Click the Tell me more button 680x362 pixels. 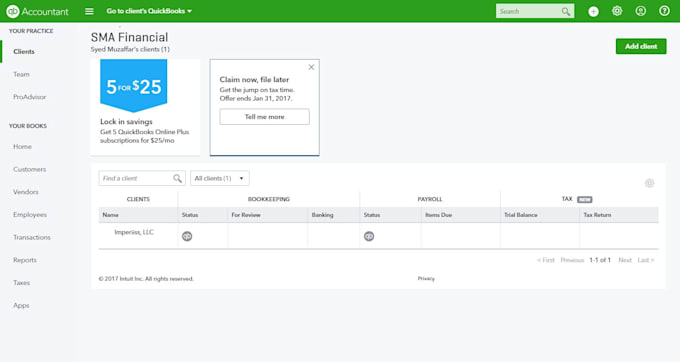click(x=265, y=117)
